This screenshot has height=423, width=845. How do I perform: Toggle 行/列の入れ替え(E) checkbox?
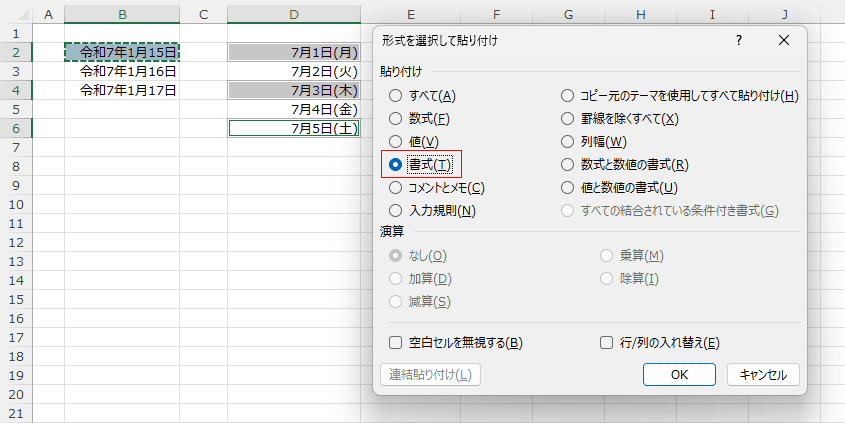click(606, 343)
